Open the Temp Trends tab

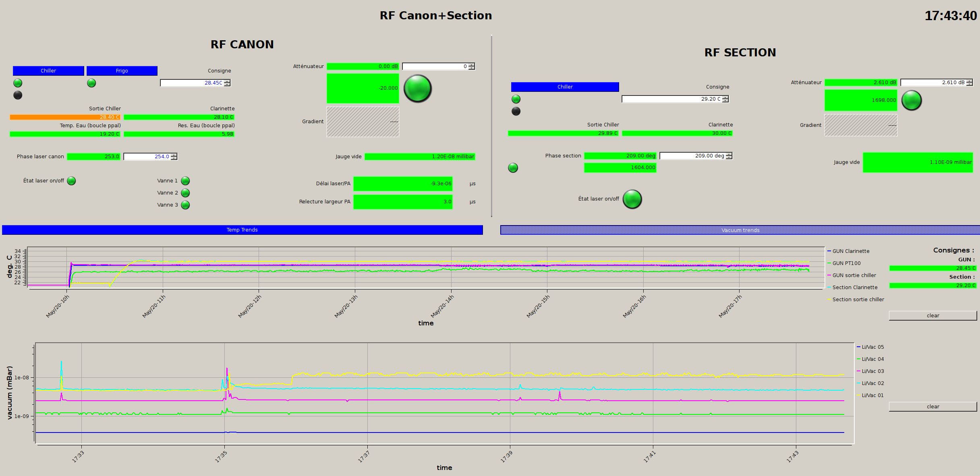(x=242, y=230)
